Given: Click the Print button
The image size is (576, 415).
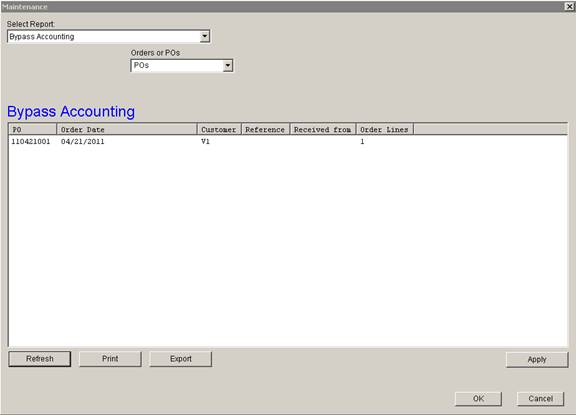Looking at the screenshot, I should (110, 359).
